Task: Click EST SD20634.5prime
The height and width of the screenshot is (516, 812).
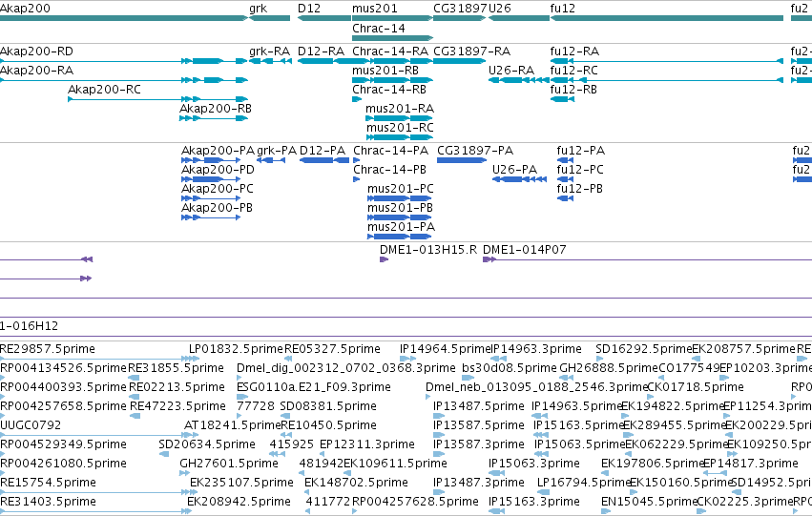Action: pyautogui.click(x=207, y=445)
